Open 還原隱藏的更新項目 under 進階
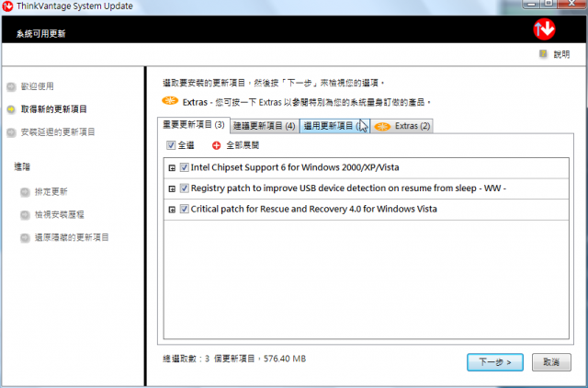 (x=72, y=237)
